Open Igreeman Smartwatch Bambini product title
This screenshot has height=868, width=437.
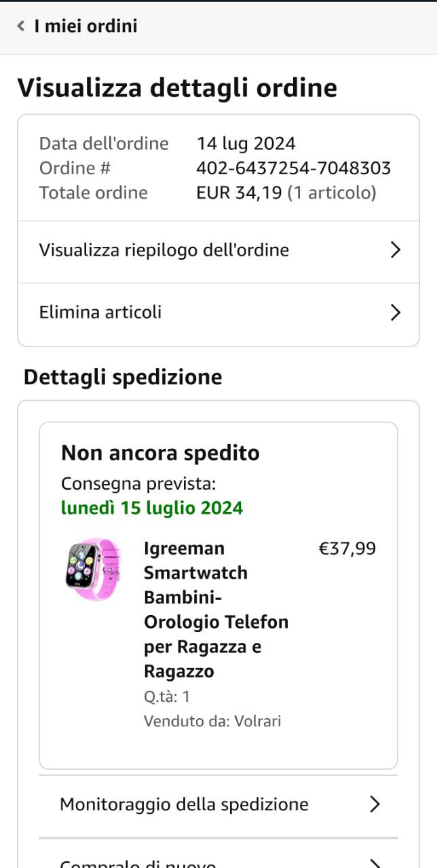click(216, 609)
